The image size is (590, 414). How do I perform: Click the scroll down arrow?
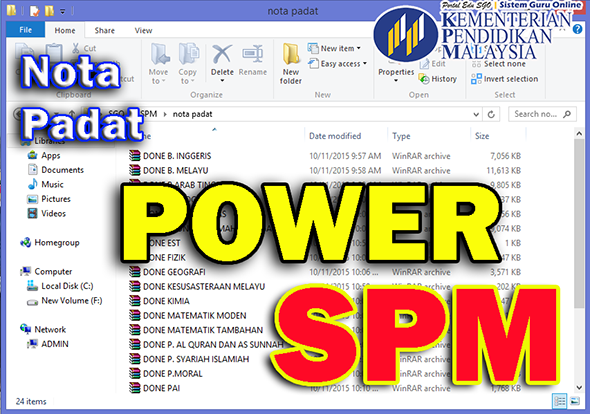[579, 387]
